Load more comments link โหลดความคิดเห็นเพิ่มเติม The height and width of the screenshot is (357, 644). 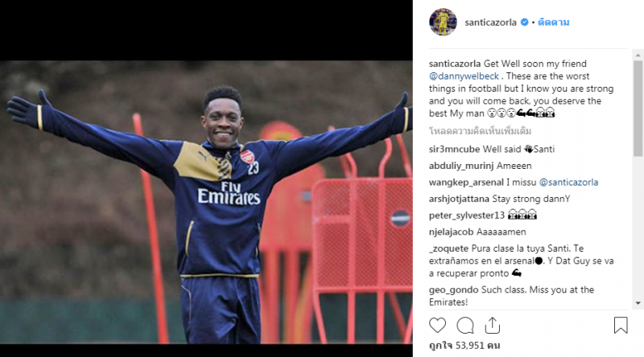[480, 131]
